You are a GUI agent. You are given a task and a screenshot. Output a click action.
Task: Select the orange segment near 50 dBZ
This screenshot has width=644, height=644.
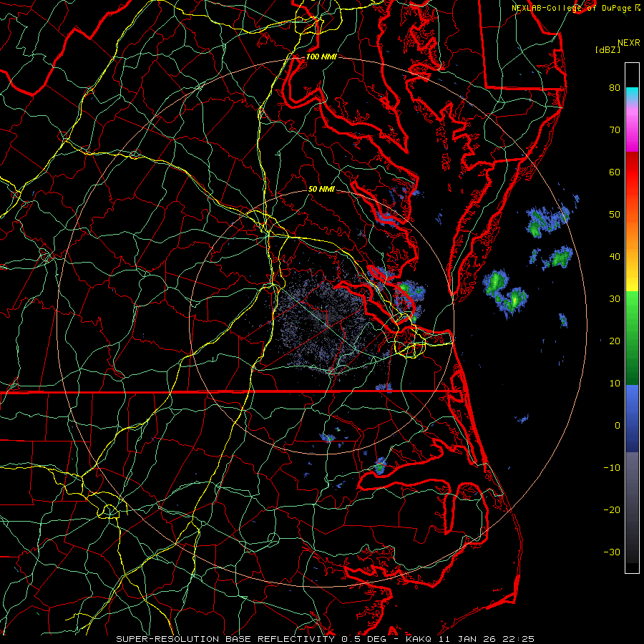632,215
